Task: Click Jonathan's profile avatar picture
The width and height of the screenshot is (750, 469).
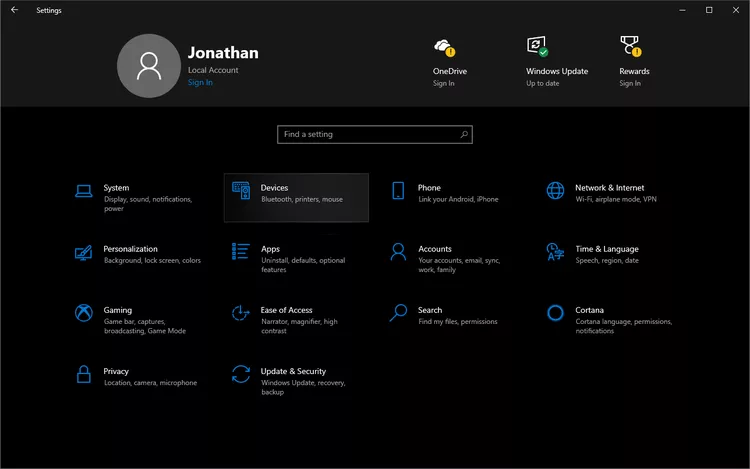Action: coord(149,66)
